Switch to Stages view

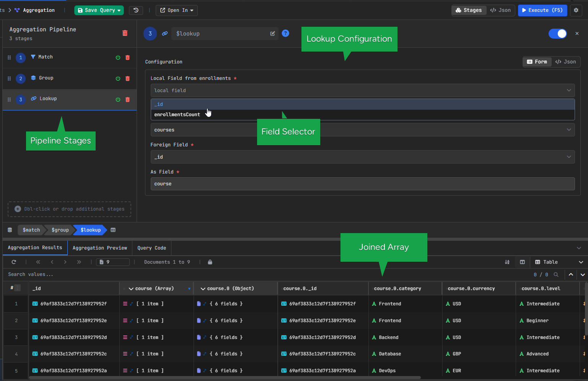coord(469,10)
